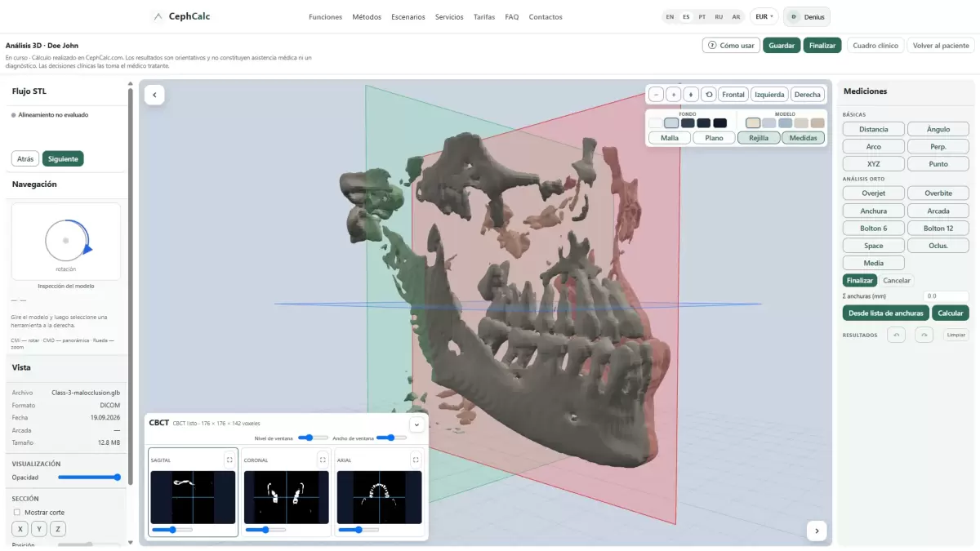Click the info icon on Cómo usar

click(x=712, y=46)
